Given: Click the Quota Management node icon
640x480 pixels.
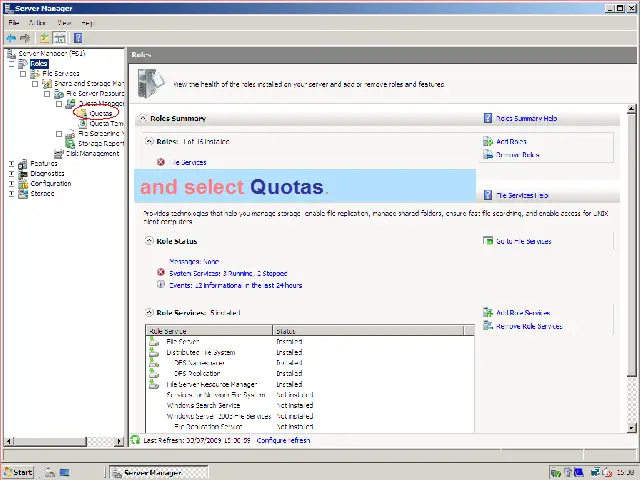Looking at the screenshot, I should coord(71,104).
